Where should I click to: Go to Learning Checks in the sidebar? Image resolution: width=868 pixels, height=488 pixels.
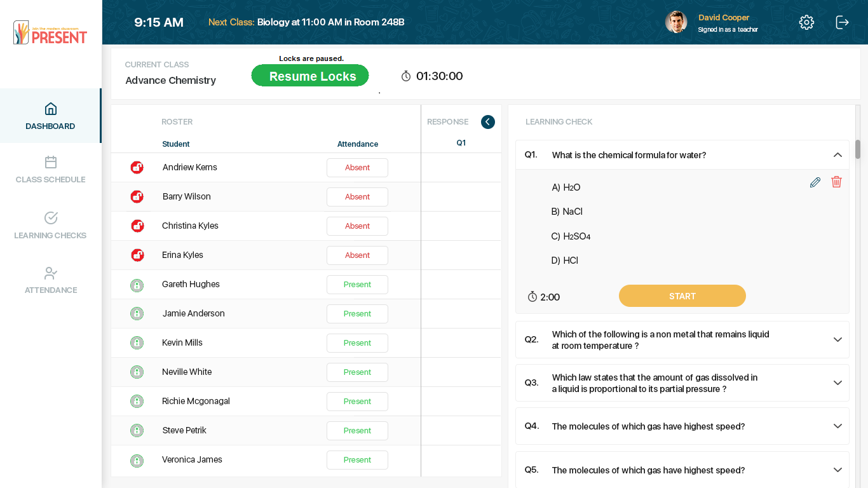[x=50, y=226]
